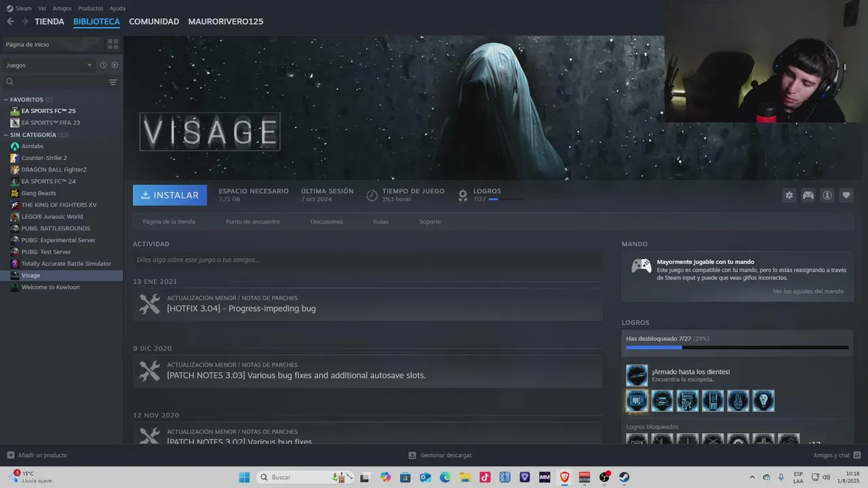Open the Discusiones link
The image size is (868, 488).
click(x=327, y=222)
